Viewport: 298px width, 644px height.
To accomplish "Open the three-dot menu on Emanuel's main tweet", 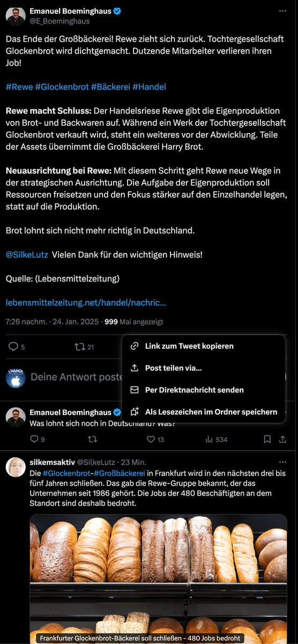I will [282, 11].
